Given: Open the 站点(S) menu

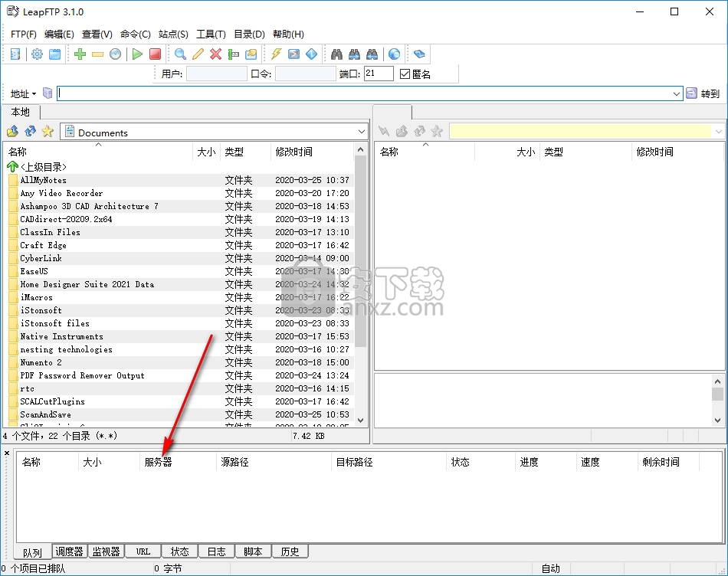Looking at the screenshot, I should [x=173, y=34].
